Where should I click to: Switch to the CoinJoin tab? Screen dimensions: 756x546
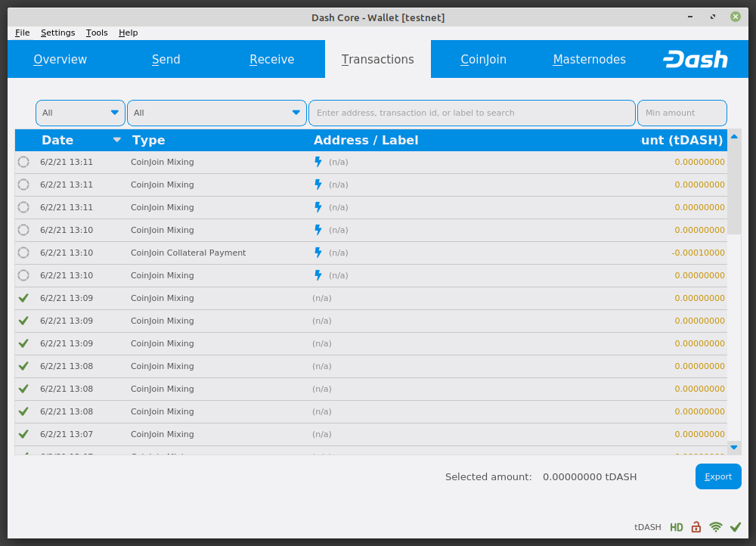click(x=484, y=60)
